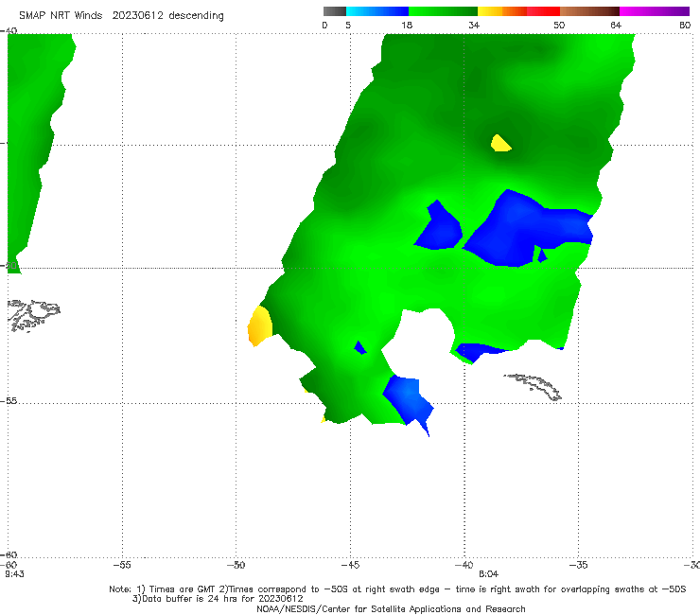Click the gray segment of the color bar

point(334,11)
